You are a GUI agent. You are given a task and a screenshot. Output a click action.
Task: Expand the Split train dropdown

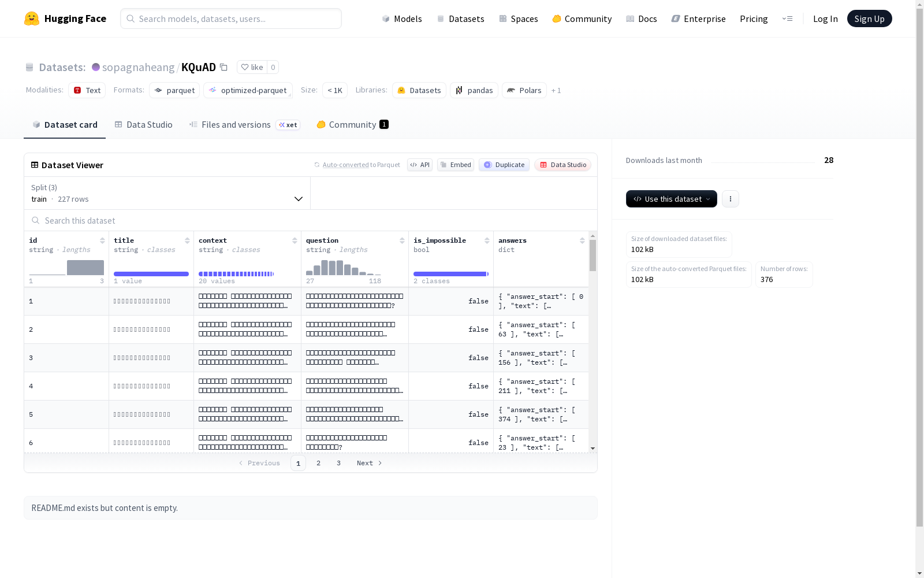click(x=167, y=193)
